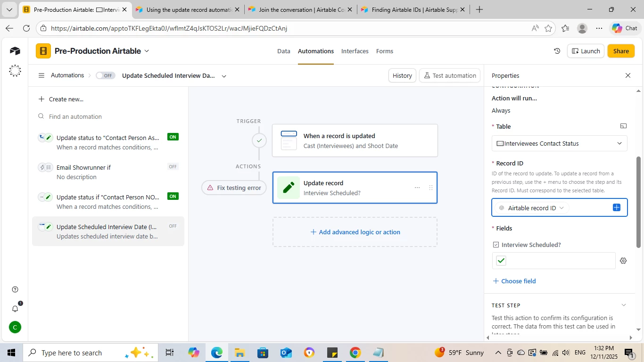
Task: Open Email Showrunner if automation
Action: pyautogui.click(x=108, y=172)
